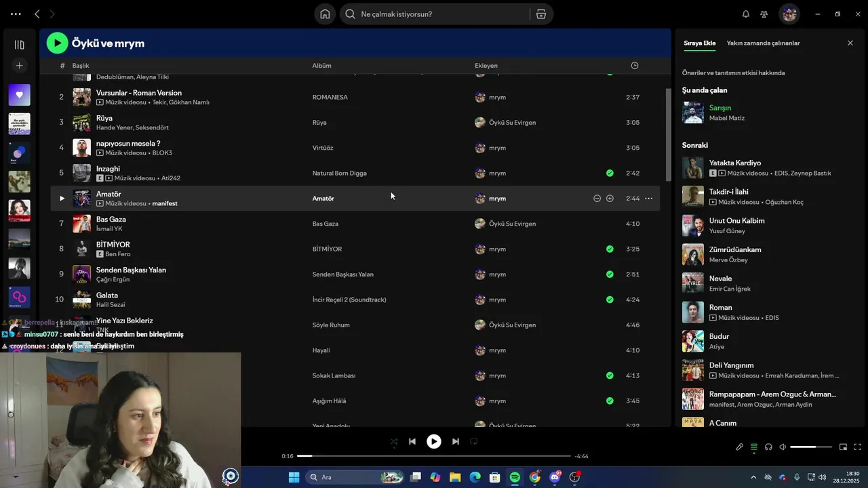Open the mini player icon
The width and height of the screenshot is (868, 488).
click(x=843, y=447)
